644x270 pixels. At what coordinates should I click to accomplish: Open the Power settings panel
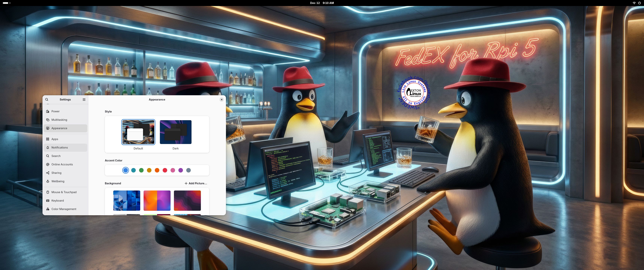pyautogui.click(x=66, y=111)
